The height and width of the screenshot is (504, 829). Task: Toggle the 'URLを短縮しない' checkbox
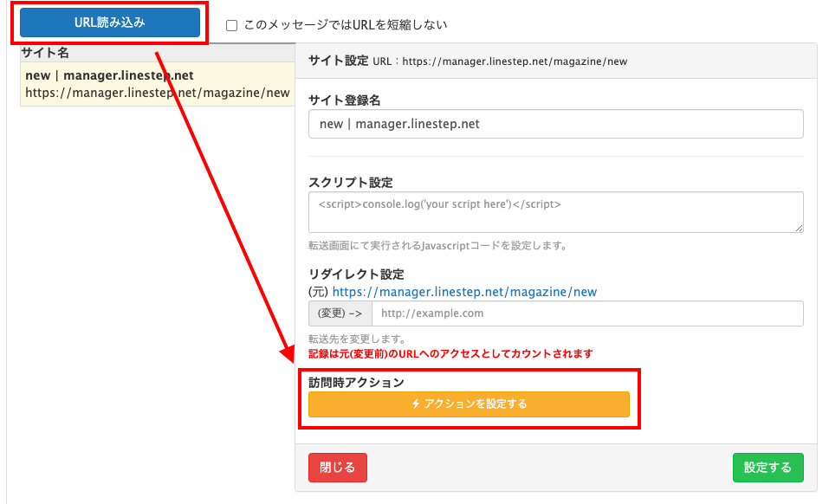(x=231, y=26)
